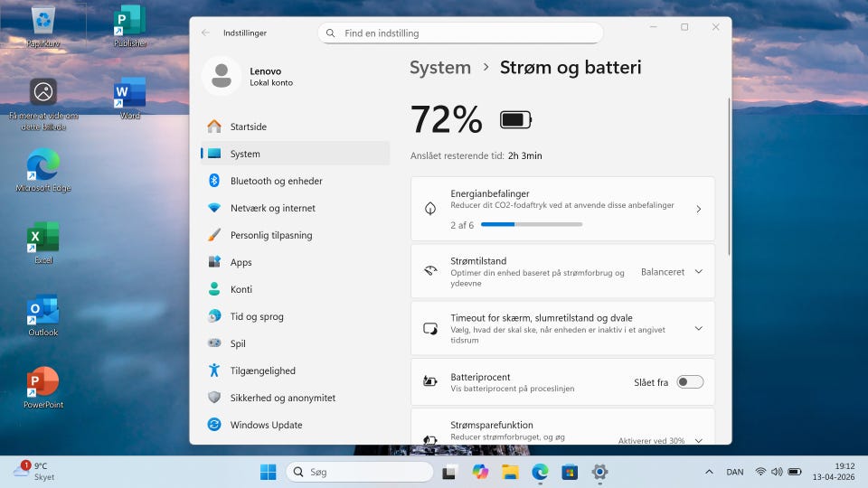
Task: Expand the Strømsparefunktion section
Action: click(x=698, y=440)
